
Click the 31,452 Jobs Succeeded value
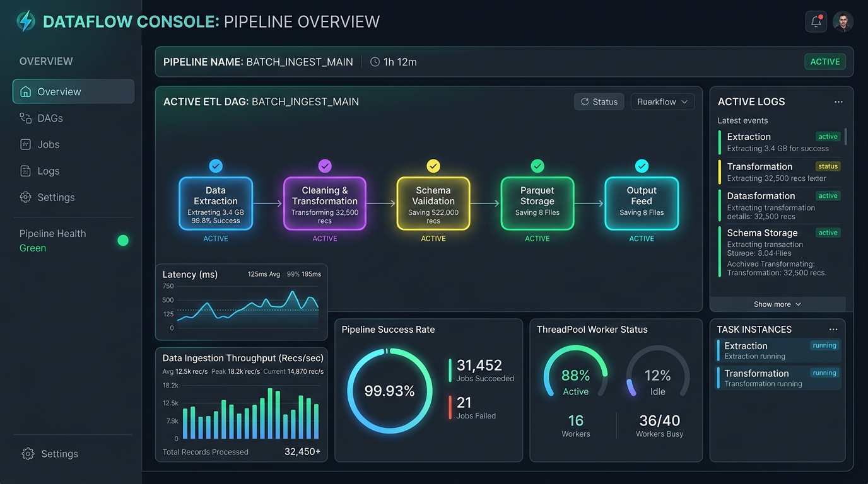479,366
